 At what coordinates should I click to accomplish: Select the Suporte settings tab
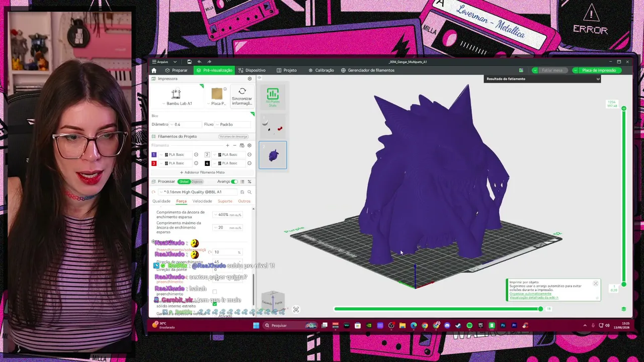(x=225, y=201)
